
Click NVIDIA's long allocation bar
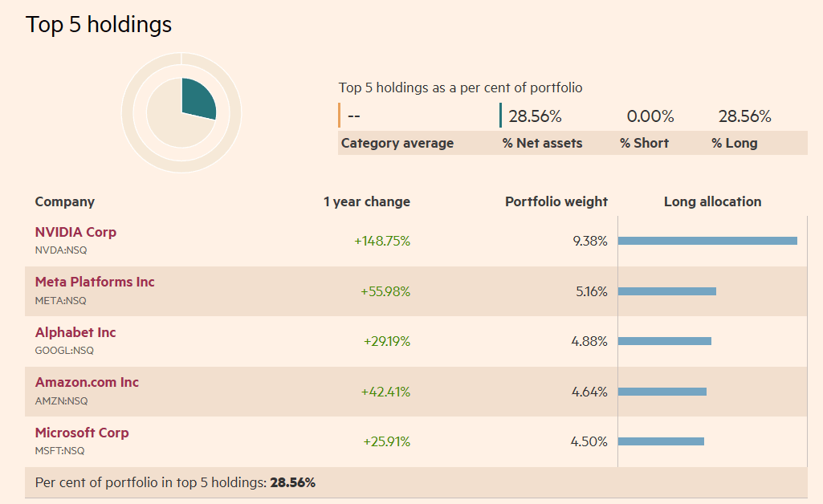point(707,240)
